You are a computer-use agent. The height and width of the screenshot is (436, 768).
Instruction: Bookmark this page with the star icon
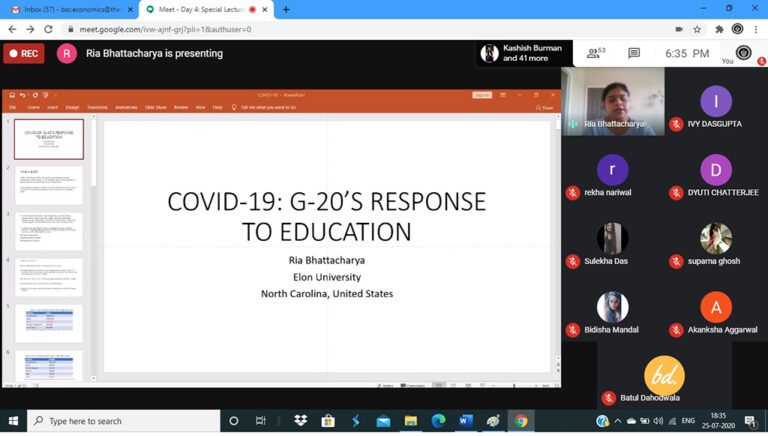[697, 29]
